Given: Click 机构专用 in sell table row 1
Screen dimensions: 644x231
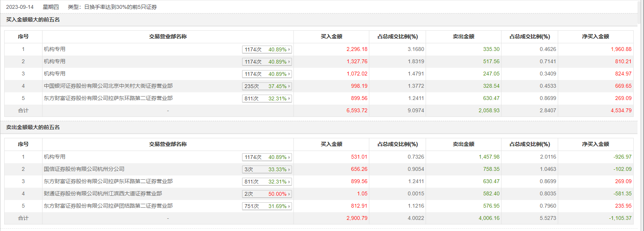Looking at the screenshot, I should [x=54, y=157].
